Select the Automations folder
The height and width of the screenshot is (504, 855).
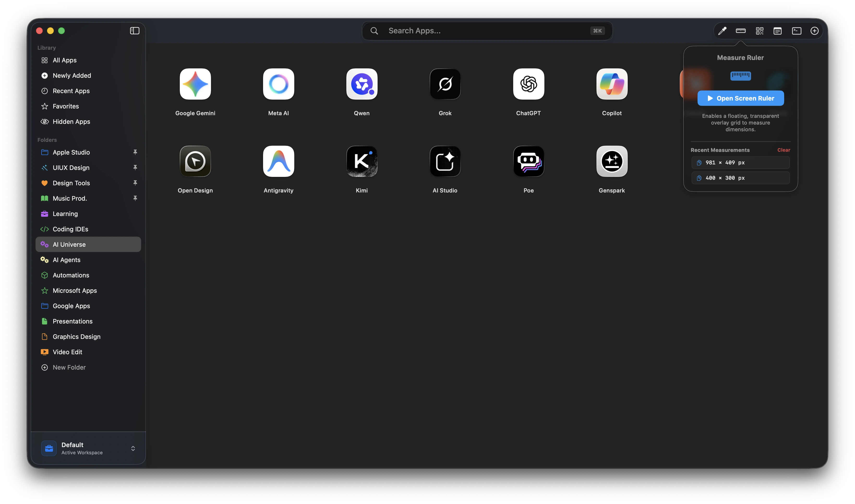(88, 275)
